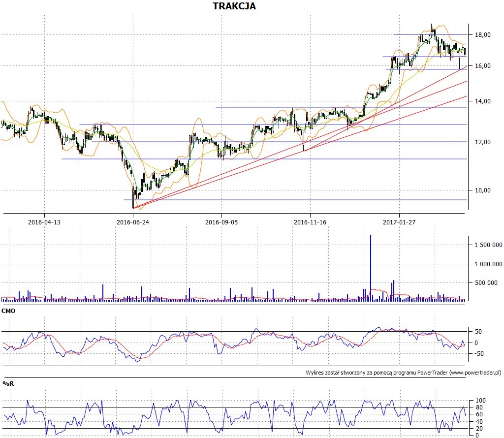This screenshot has width=504, height=438.
Task: Select the 18,00 price axis label
Action: [x=483, y=35]
